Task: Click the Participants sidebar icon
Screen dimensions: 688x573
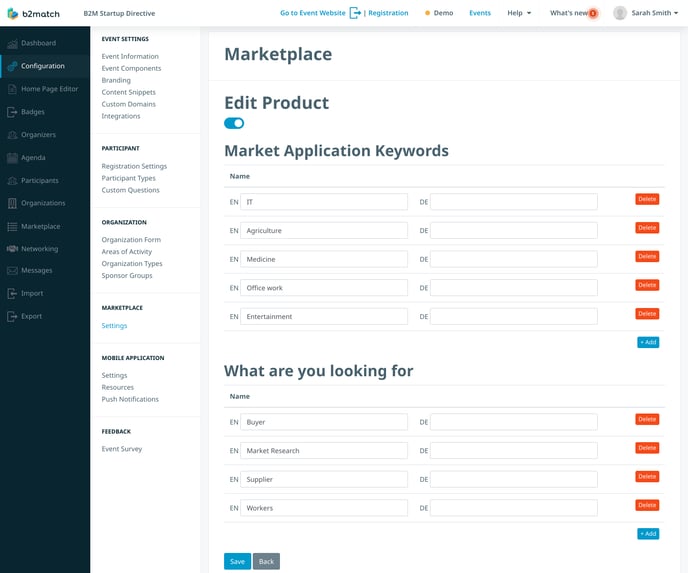Action: click(12, 180)
